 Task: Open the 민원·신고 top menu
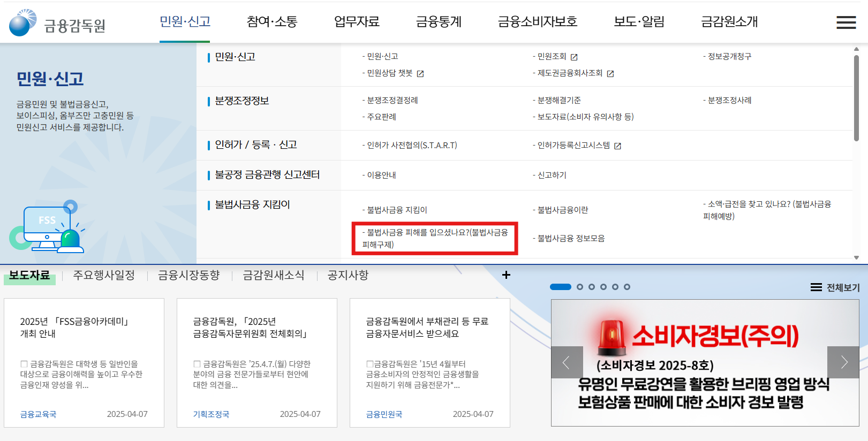click(185, 21)
